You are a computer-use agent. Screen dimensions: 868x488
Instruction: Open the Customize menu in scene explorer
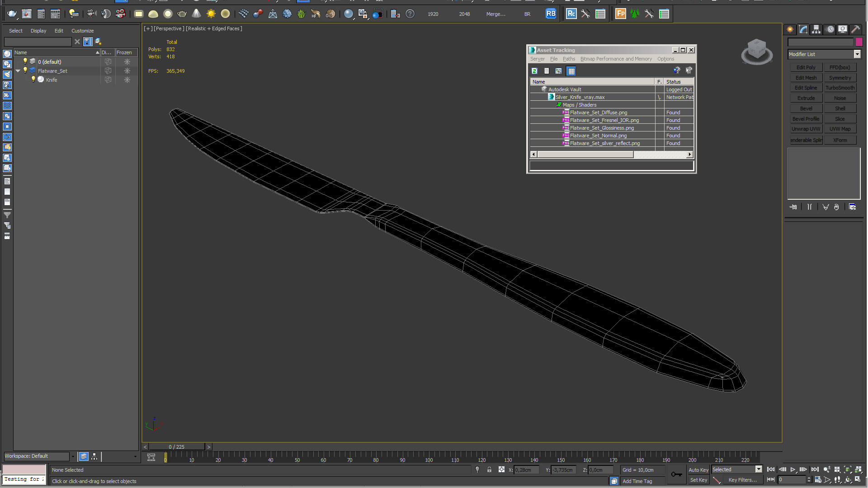(x=82, y=31)
